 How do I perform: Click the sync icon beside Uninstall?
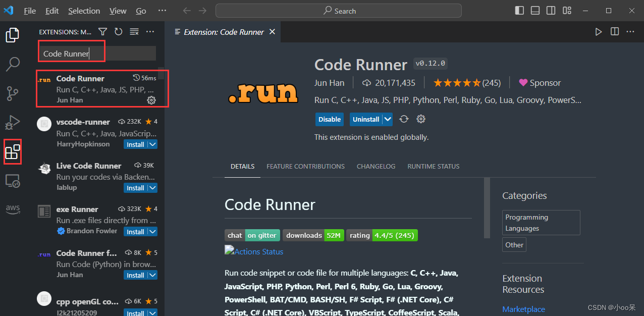(x=404, y=119)
